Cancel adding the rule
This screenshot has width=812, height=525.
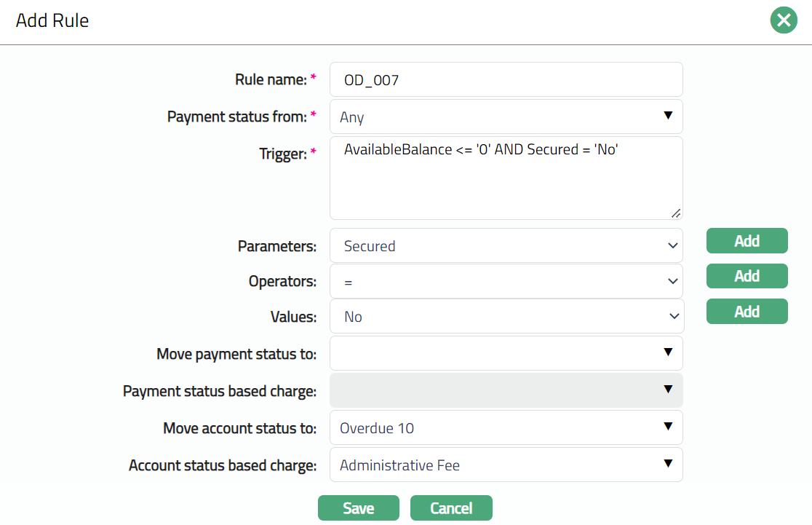[451, 508]
